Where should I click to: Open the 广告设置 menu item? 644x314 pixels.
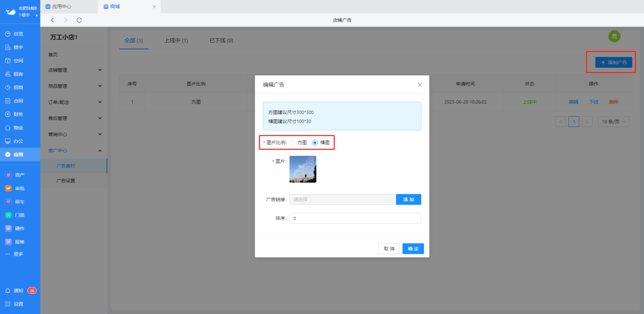point(66,181)
